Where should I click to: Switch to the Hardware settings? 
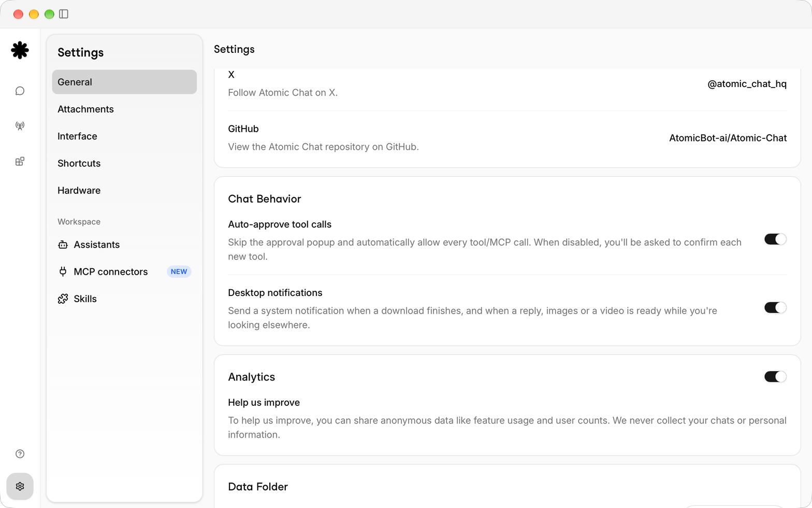(124, 190)
